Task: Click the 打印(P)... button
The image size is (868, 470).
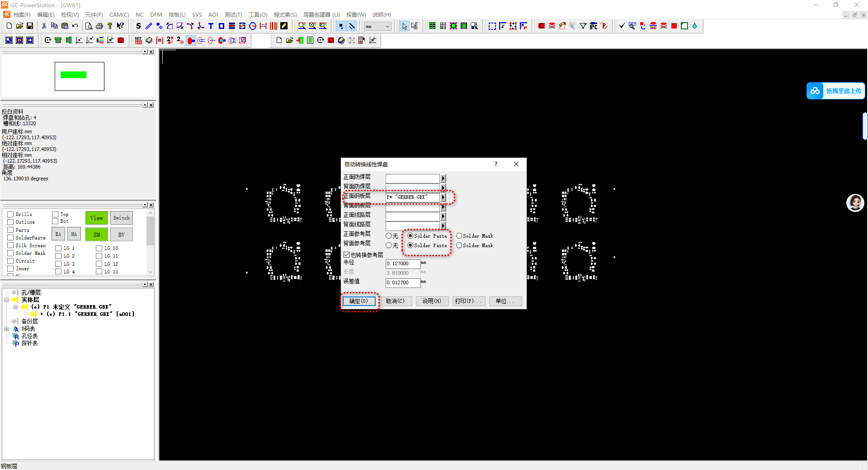Action: [x=469, y=301]
